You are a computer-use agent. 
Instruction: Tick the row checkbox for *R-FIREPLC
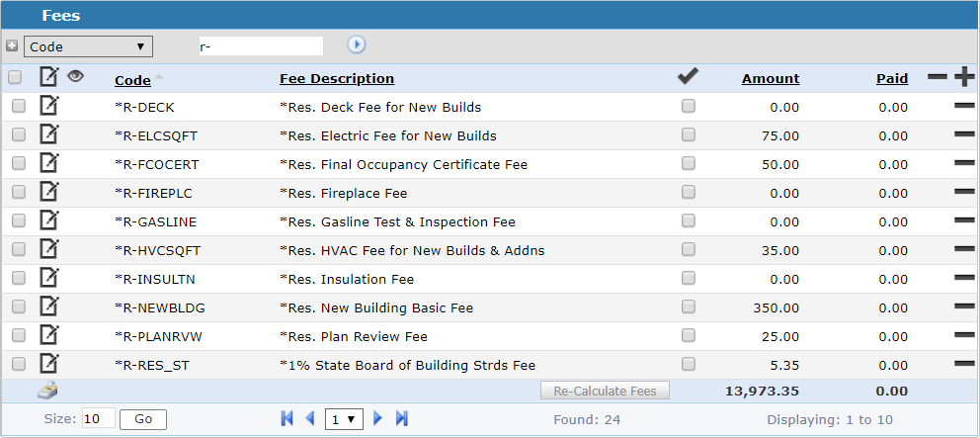coord(19,193)
